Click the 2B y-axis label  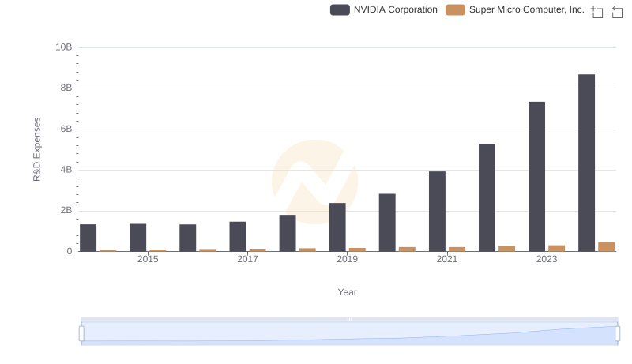coord(66,210)
